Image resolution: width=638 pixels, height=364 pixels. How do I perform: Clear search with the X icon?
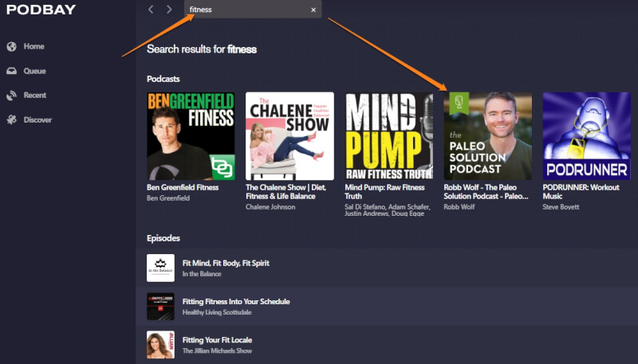pyautogui.click(x=313, y=10)
